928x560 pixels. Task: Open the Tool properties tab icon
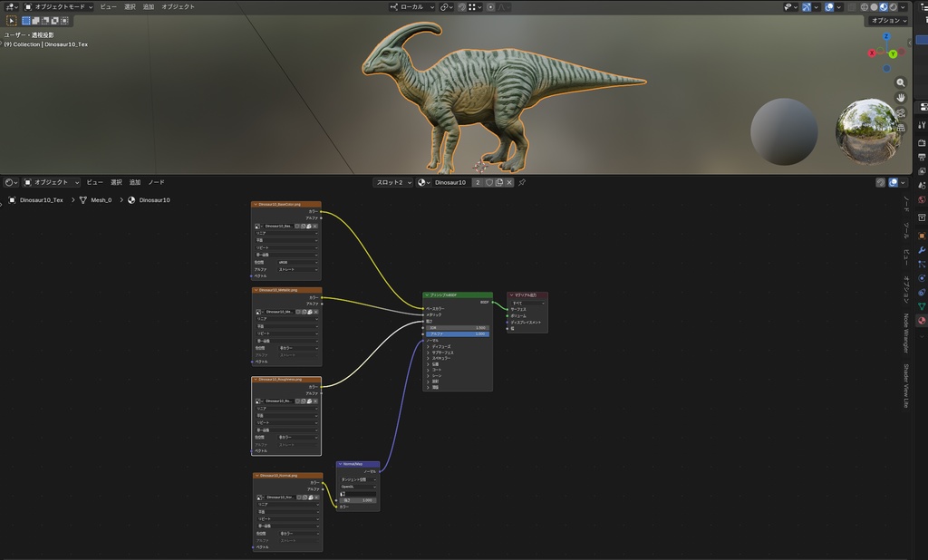pyautogui.click(x=922, y=125)
